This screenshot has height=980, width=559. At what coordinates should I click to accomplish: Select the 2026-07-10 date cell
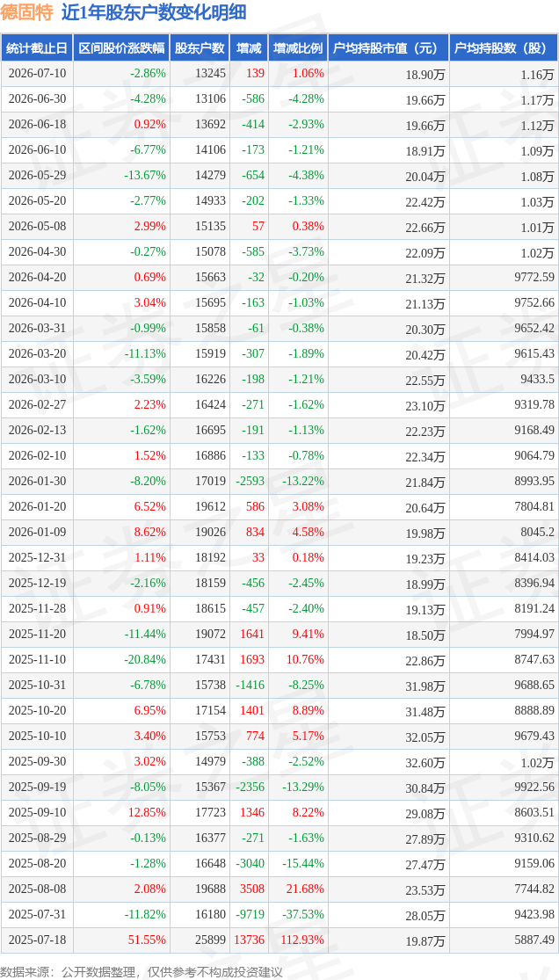pyautogui.click(x=37, y=73)
